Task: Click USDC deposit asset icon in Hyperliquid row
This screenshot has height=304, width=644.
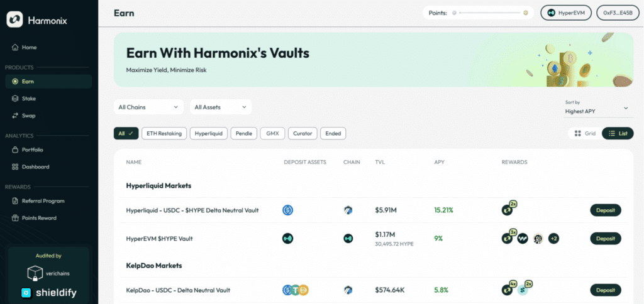Action: (x=287, y=210)
